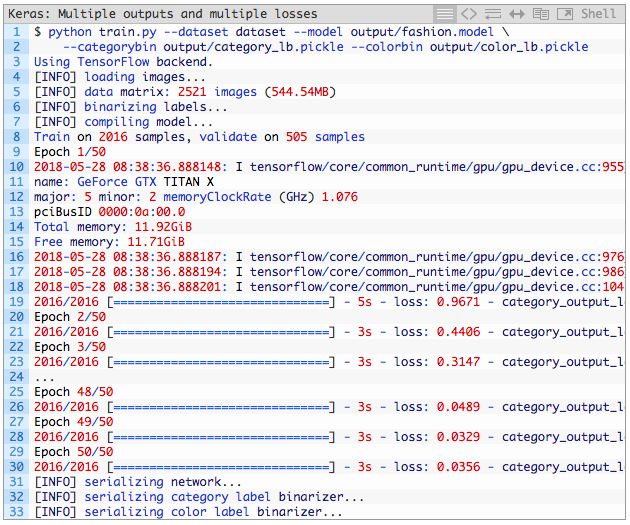Click line number 8 in gutter
The width and height of the screenshot is (630, 525).
(x=16, y=137)
